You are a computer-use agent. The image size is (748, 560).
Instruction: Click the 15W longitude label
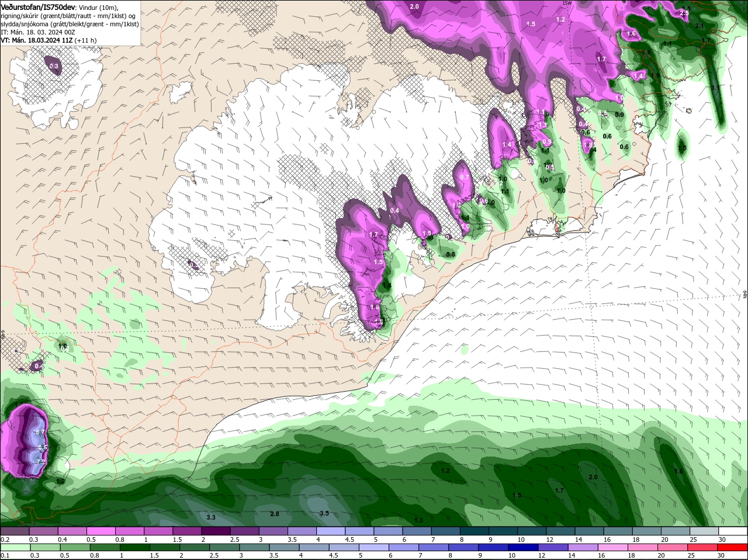566,3
